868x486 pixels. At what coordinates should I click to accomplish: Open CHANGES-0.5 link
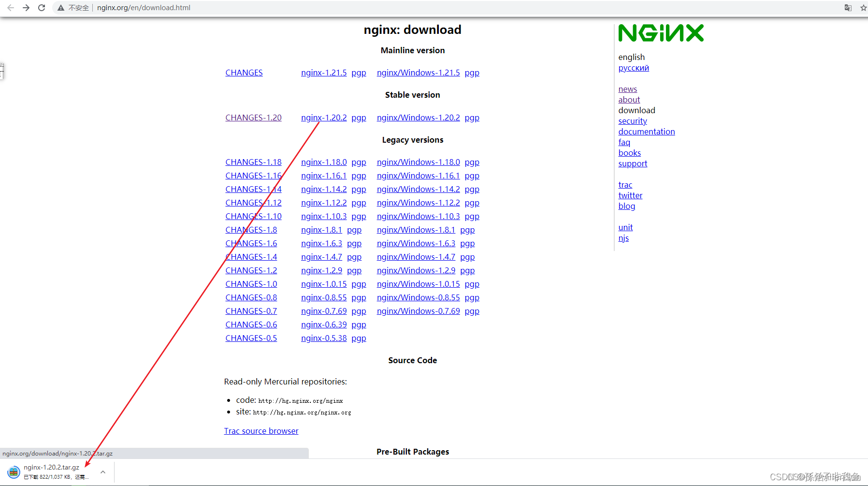click(251, 338)
